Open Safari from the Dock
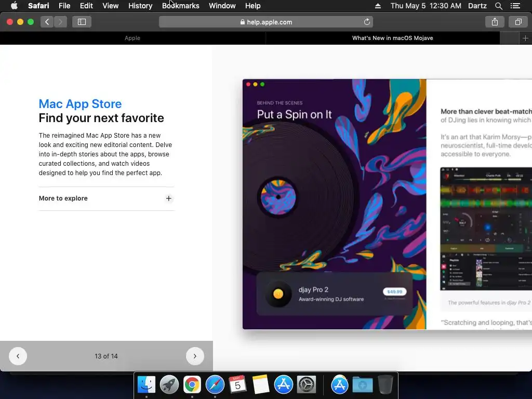The width and height of the screenshot is (532, 399). 215,384
